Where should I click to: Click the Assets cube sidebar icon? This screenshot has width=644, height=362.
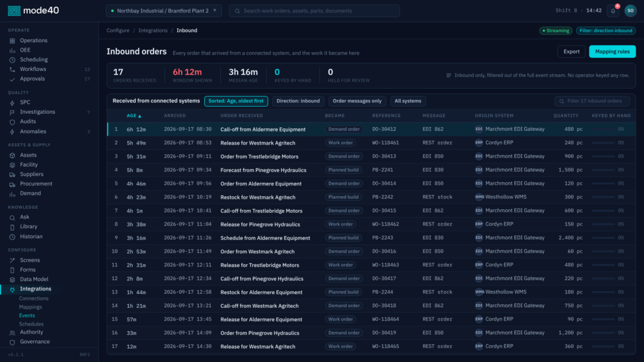(13, 156)
